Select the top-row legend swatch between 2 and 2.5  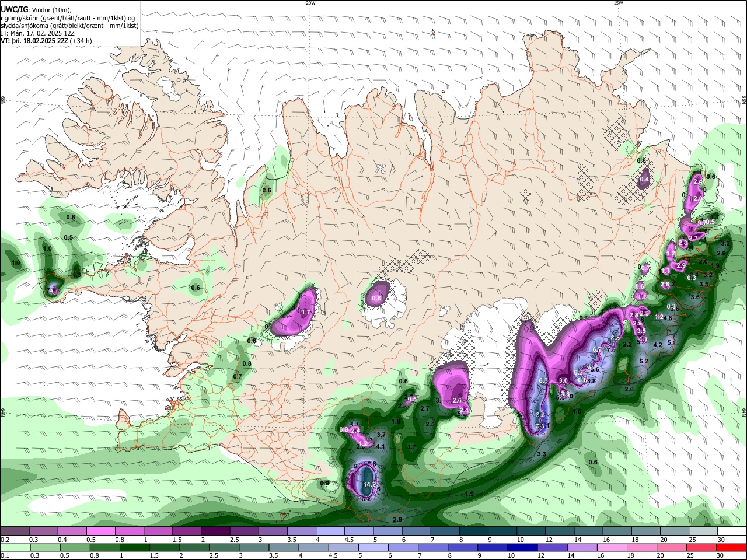tap(215, 531)
